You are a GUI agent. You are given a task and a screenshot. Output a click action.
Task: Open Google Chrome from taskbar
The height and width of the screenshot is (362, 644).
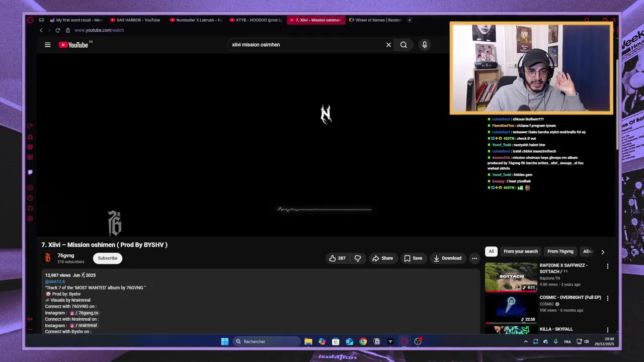363,341
